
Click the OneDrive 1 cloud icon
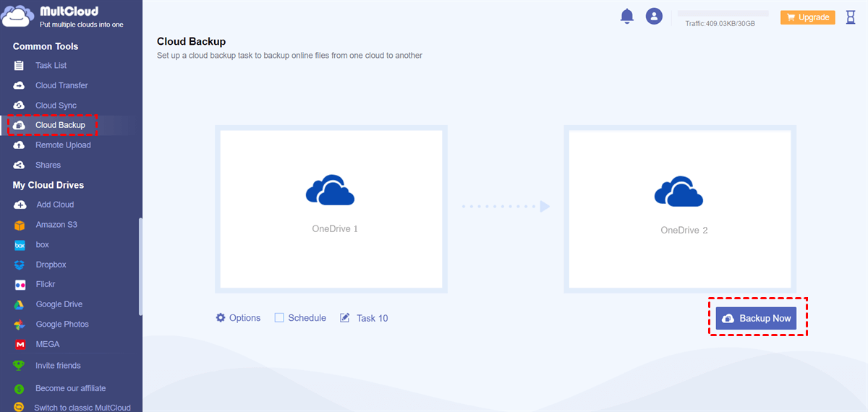click(x=330, y=189)
